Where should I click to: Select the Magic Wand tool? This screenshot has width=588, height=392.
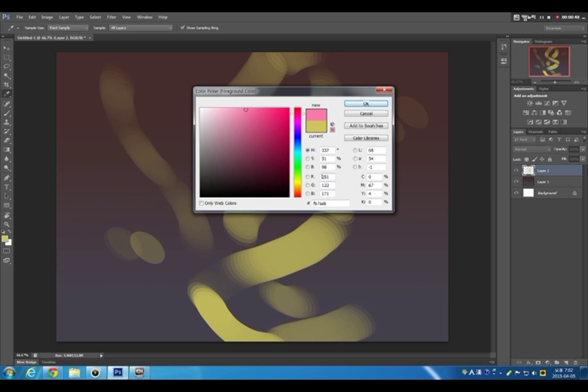click(x=7, y=76)
